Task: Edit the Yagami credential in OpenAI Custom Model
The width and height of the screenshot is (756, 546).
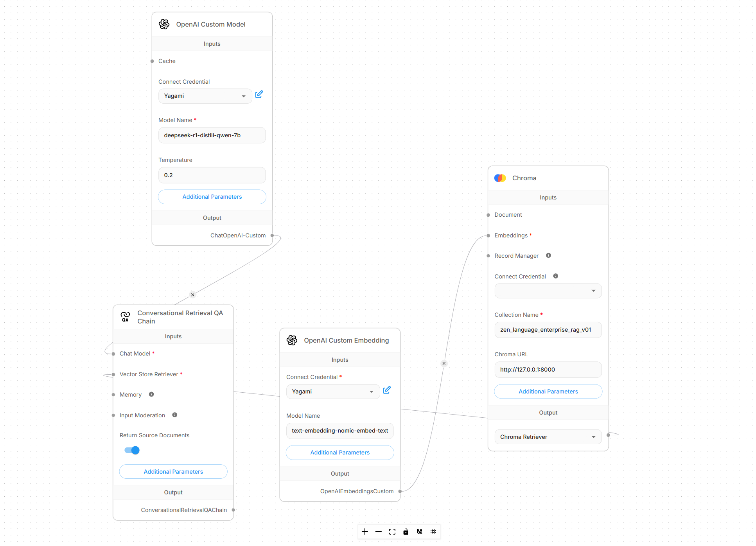Action: point(259,94)
